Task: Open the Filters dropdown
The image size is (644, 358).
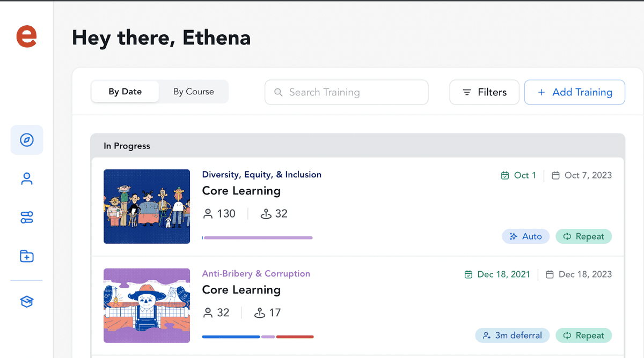Action: (484, 92)
